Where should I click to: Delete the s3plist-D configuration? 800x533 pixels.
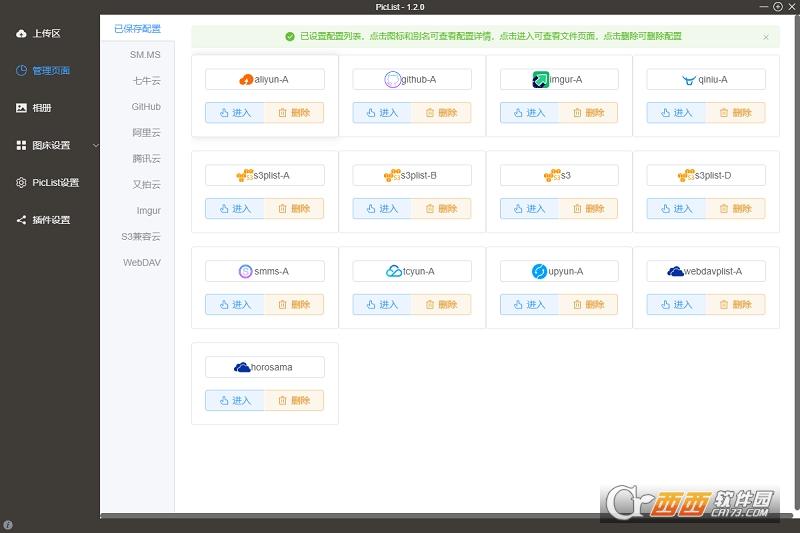point(735,209)
